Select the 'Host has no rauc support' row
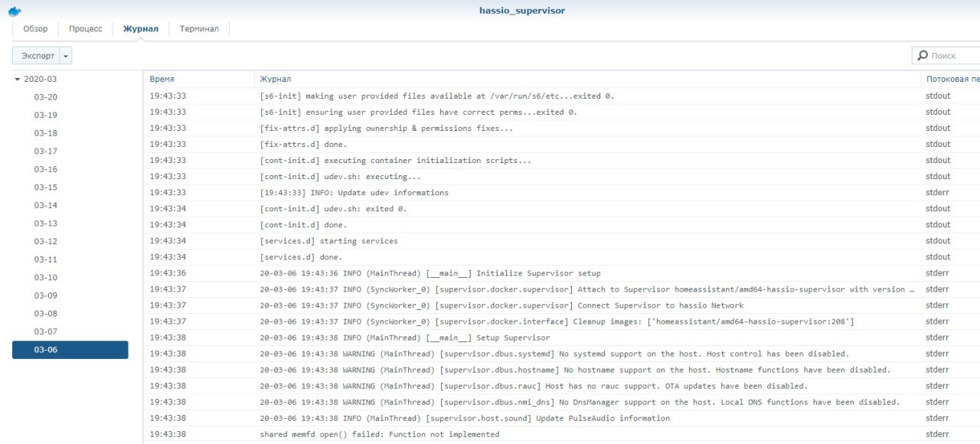The width and height of the screenshot is (980, 444). click(x=562, y=385)
